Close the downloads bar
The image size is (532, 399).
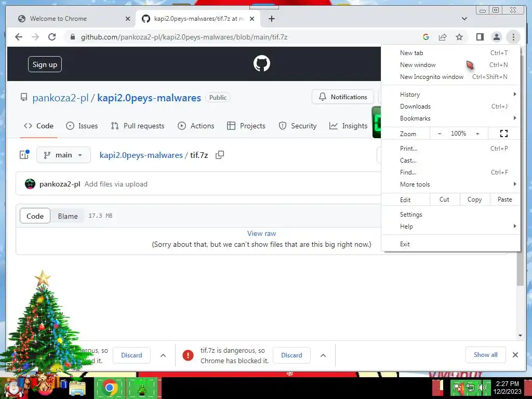coord(515,355)
